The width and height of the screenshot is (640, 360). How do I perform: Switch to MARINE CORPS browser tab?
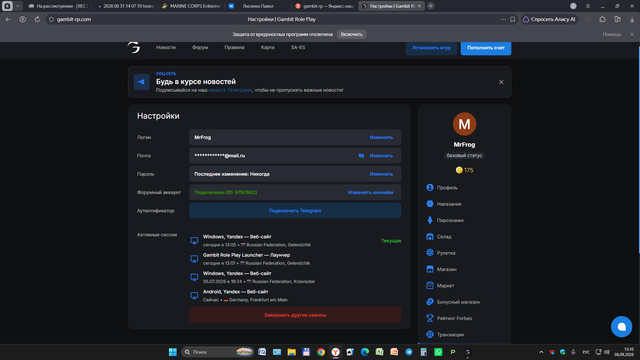tap(192, 6)
